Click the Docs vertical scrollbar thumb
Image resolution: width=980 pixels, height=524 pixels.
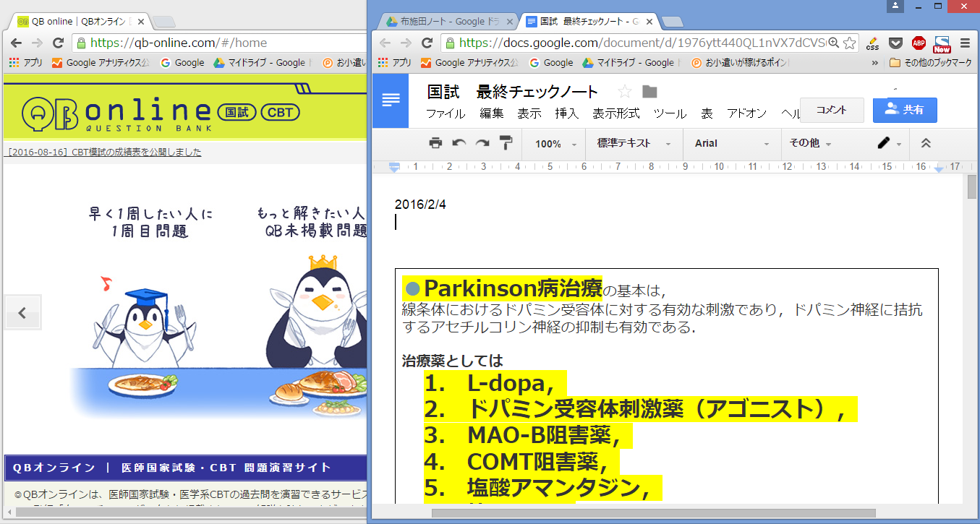click(972, 186)
